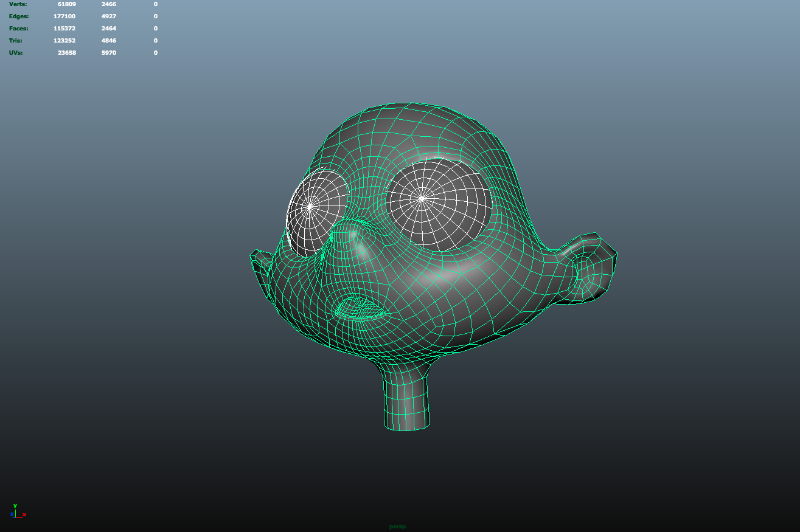The image size is (800, 532).
Task: Click the XYZ axis orientation gizmo
Action: (18, 511)
